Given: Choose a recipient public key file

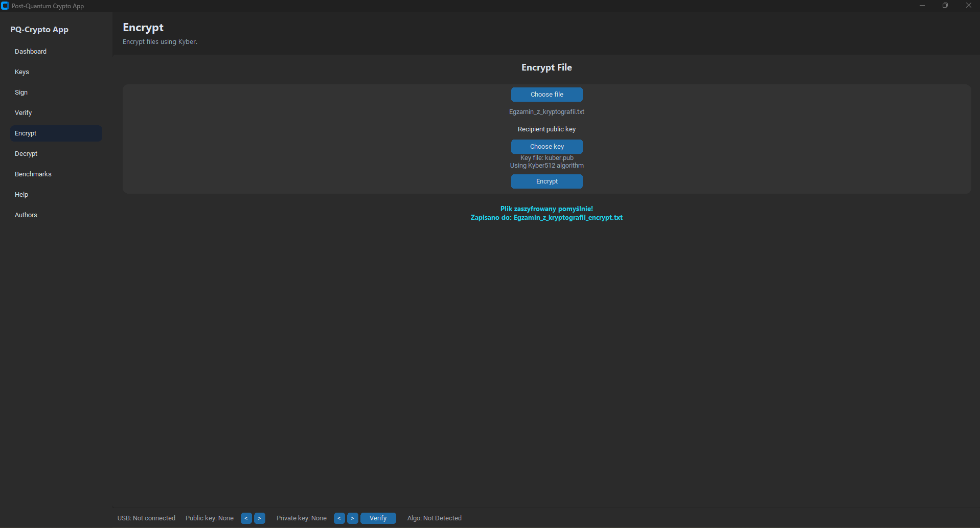Looking at the screenshot, I should (x=546, y=146).
